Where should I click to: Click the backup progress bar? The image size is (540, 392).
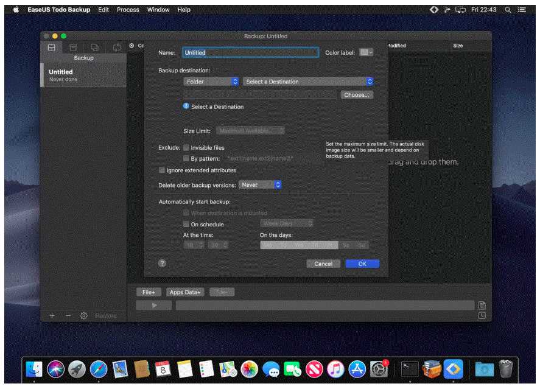tap(325, 305)
